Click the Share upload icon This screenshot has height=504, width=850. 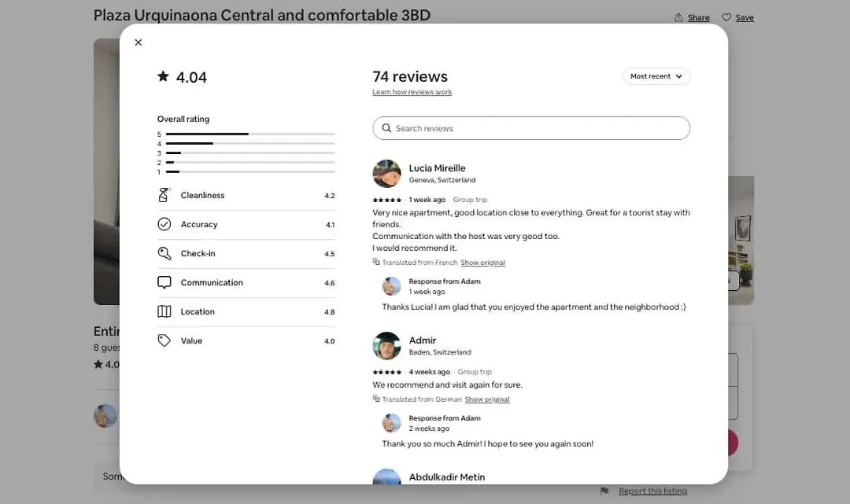tap(678, 17)
